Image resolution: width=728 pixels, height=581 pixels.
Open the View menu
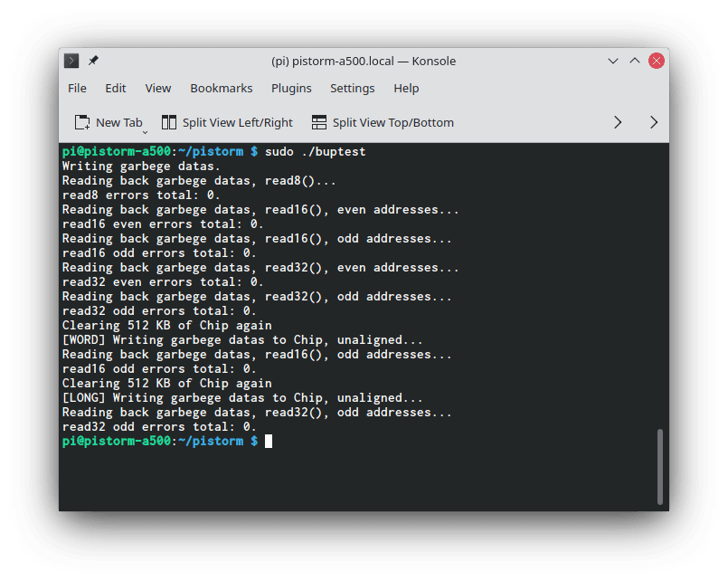[x=158, y=88]
